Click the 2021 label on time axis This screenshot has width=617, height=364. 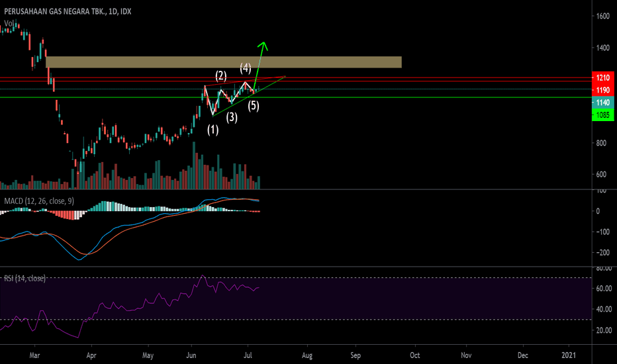pyautogui.click(x=568, y=355)
